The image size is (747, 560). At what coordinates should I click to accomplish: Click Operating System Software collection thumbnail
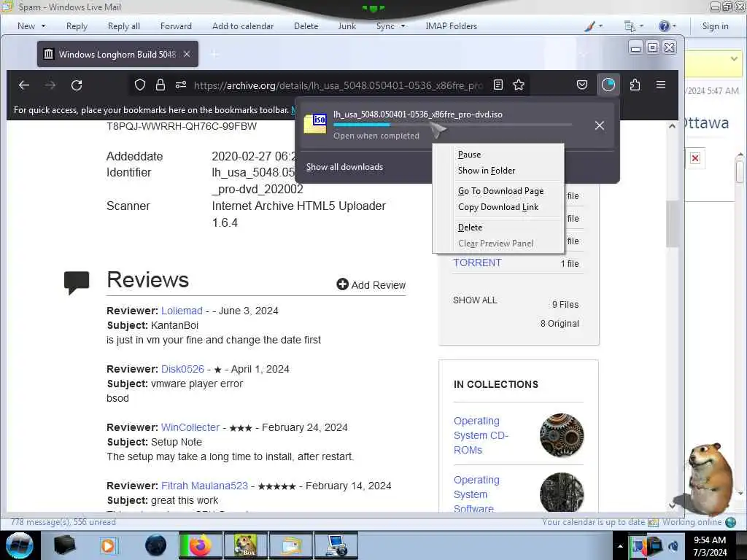click(562, 493)
